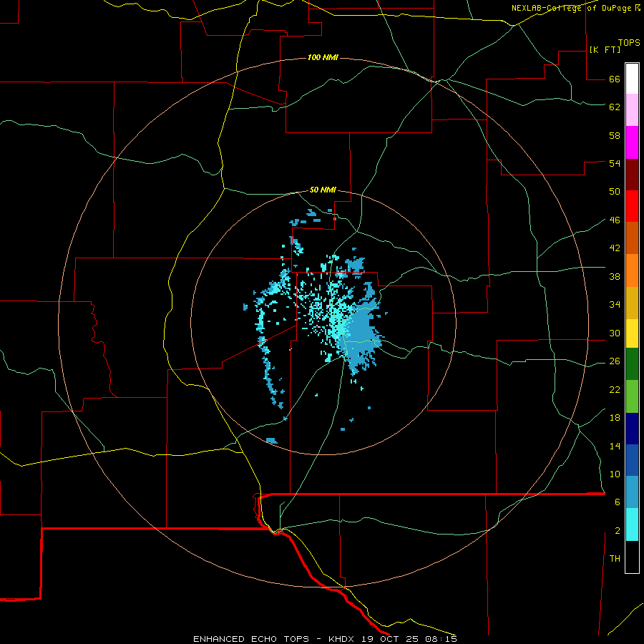644x644 pixels.
Task: Click the '58' legend value
Action: [615, 135]
